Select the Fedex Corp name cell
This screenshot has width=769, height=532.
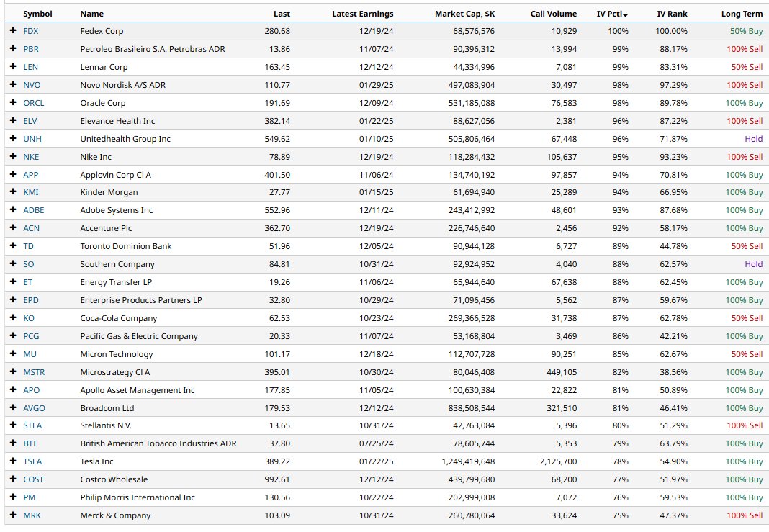click(102, 31)
